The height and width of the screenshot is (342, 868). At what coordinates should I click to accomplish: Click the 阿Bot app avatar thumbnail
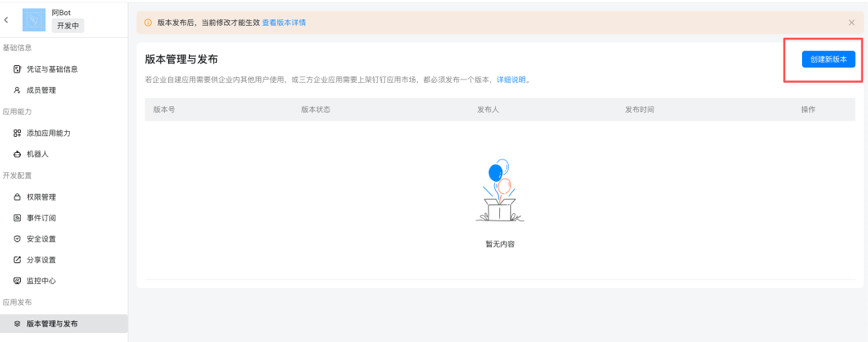pyautogui.click(x=34, y=19)
